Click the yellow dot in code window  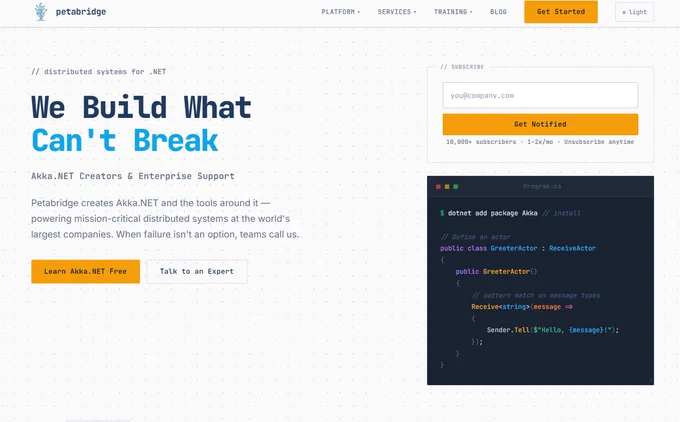tap(447, 186)
